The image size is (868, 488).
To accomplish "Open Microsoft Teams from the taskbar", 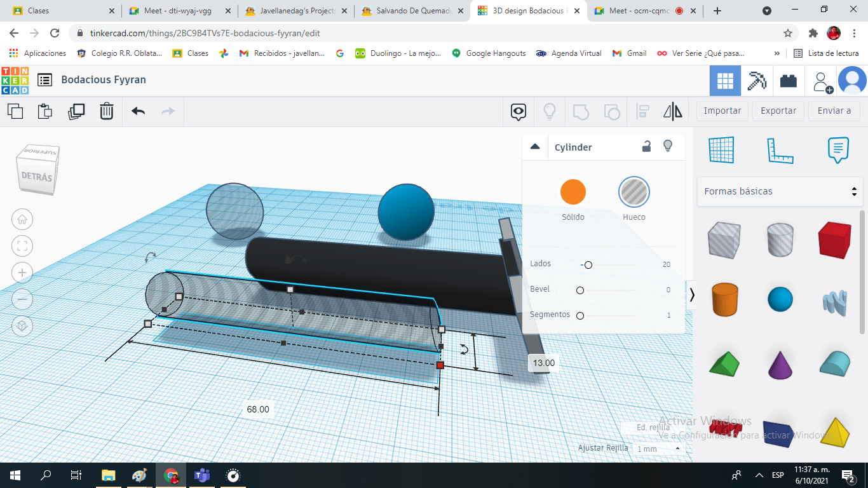I will 202,475.
